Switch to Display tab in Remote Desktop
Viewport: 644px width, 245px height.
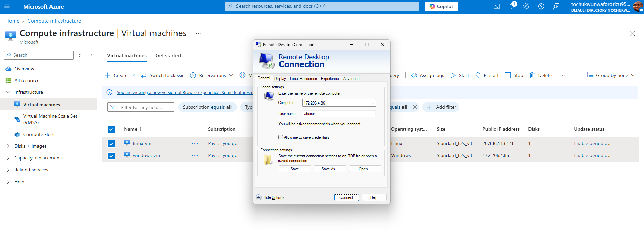pos(280,79)
